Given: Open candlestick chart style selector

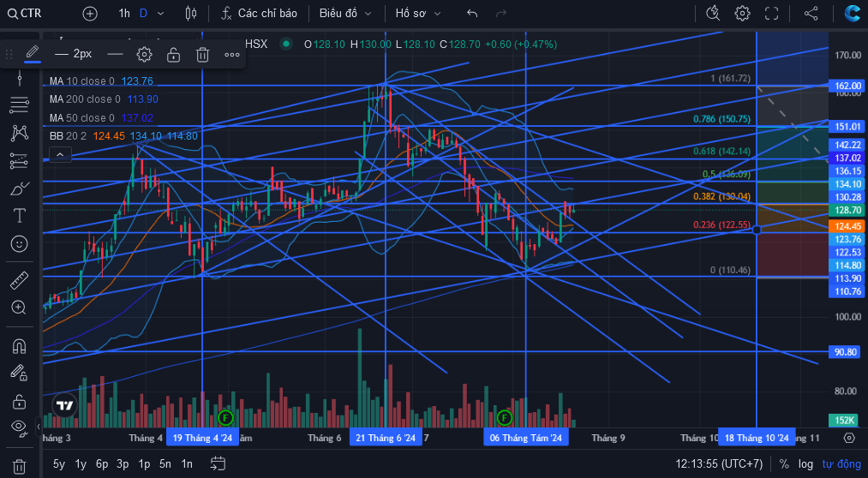Looking at the screenshot, I should pos(191,14).
